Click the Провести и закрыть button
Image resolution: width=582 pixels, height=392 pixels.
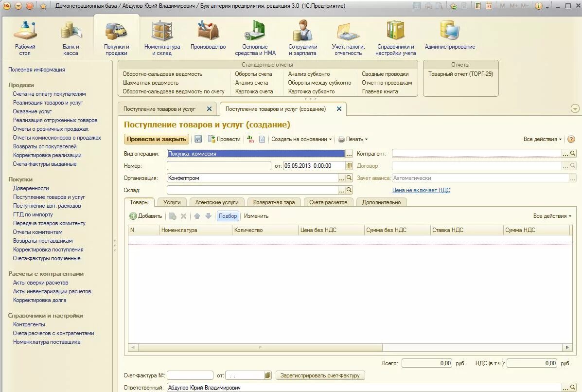(156, 139)
